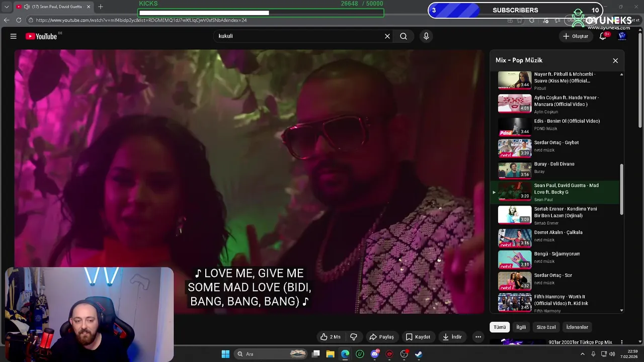Screen dimensions: 644x362
Task: Click the playlist scroll-up arrow
Action: [x=621, y=74]
